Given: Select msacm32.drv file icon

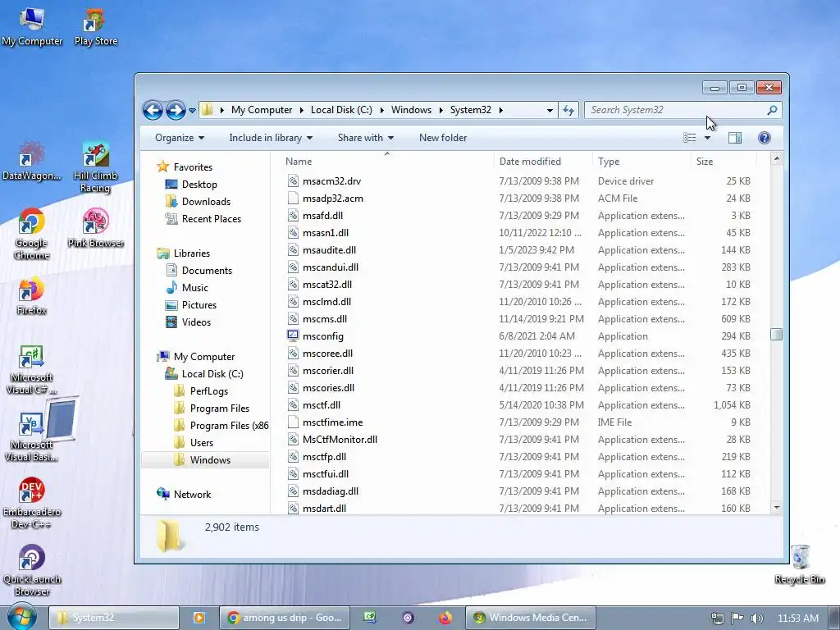Looking at the screenshot, I should coord(293,181).
